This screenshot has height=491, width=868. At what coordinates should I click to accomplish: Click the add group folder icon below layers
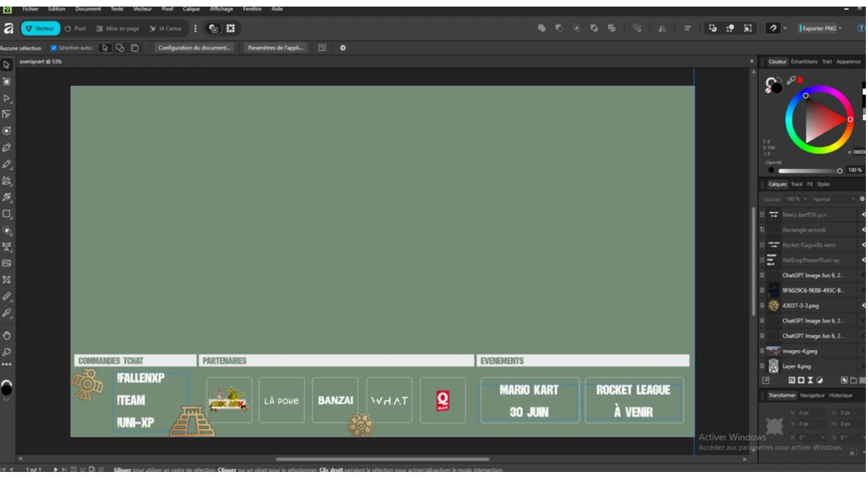tap(853, 381)
